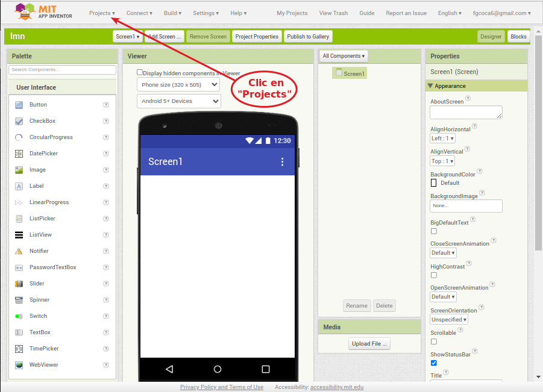Screen dimensions: 543x392
Task: Open the OpenScreenAnimation dropdown
Action: (444, 297)
